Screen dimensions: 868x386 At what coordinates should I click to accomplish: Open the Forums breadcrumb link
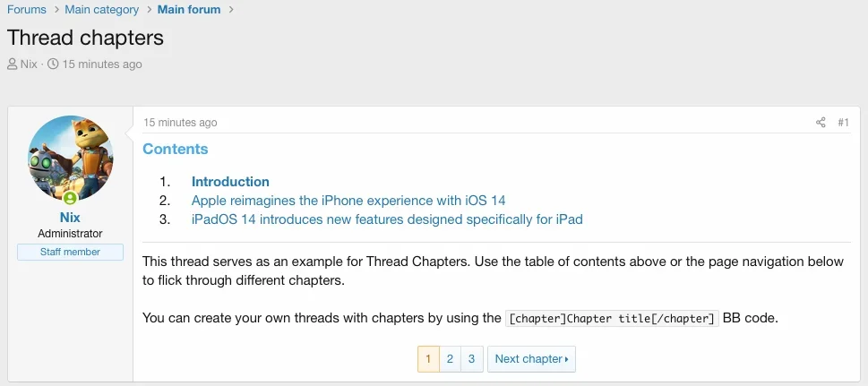click(27, 10)
